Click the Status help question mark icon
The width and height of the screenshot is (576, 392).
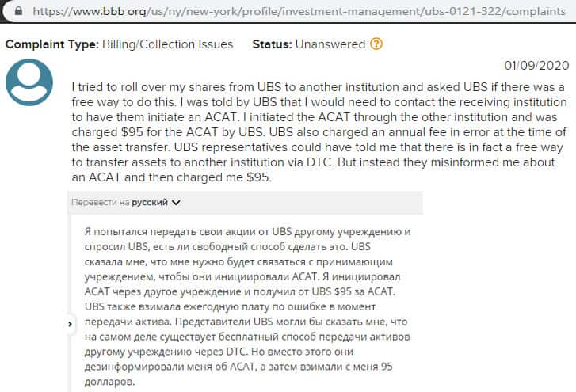[376, 44]
